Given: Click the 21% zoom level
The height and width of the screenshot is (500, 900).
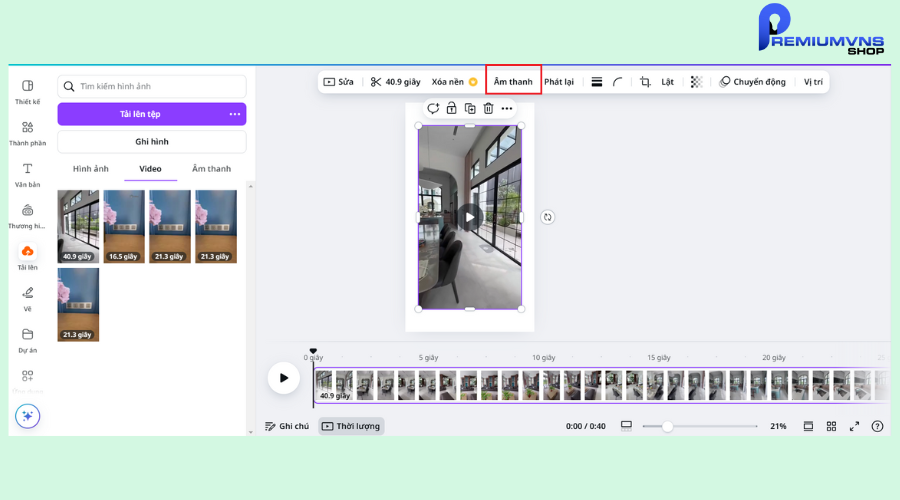Looking at the screenshot, I should click(778, 426).
